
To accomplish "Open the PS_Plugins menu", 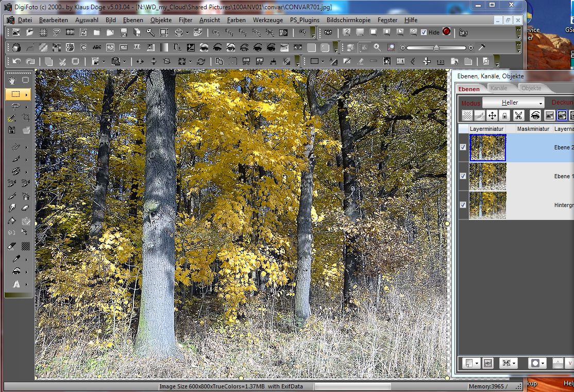I will (x=305, y=20).
